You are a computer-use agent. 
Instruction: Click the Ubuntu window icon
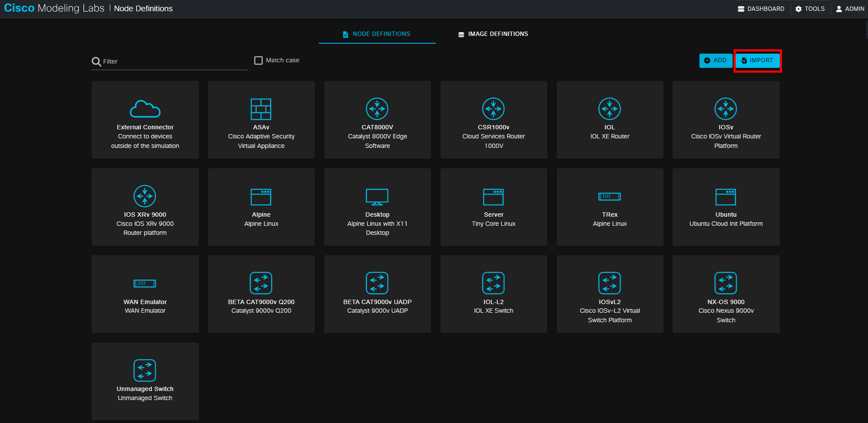(x=726, y=197)
